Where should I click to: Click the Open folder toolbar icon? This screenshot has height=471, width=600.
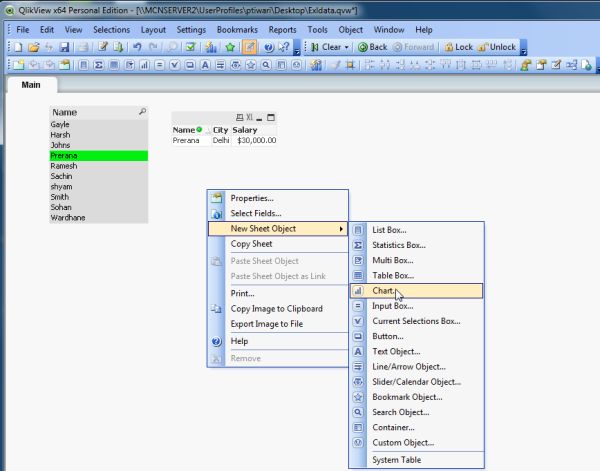[34, 47]
